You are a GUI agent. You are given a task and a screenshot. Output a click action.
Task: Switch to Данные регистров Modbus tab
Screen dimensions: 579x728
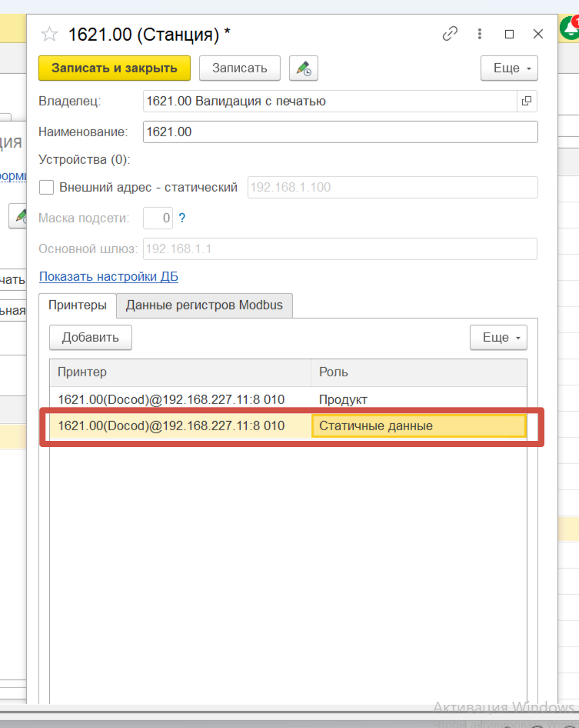(x=204, y=305)
